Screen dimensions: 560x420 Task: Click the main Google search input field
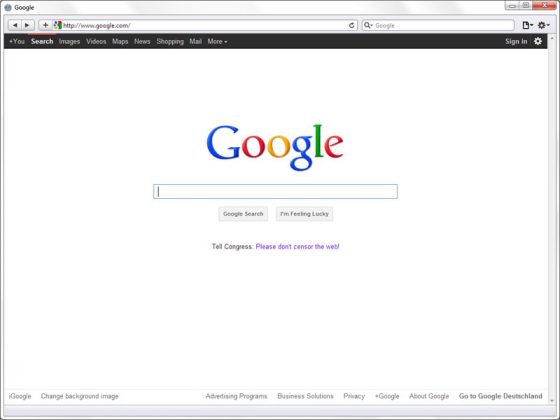click(x=275, y=191)
